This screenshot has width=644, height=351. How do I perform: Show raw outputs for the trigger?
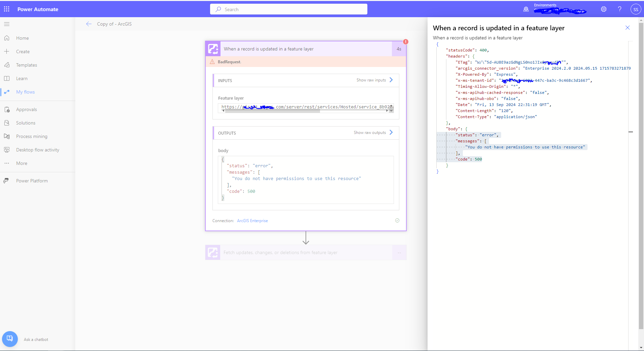(x=370, y=132)
